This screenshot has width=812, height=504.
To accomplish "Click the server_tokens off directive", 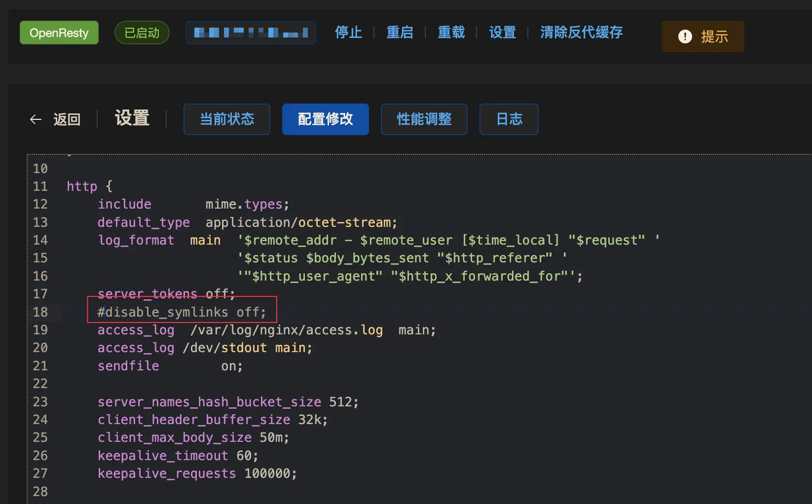I will [x=166, y=294].
